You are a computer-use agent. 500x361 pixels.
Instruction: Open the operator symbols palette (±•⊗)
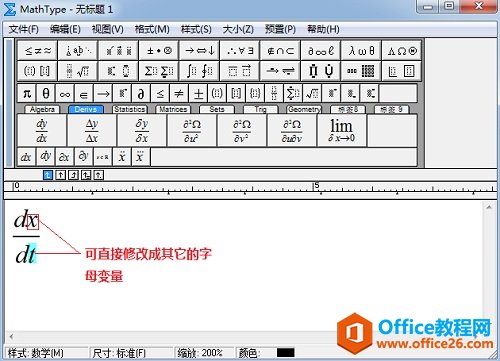[159, 51]
